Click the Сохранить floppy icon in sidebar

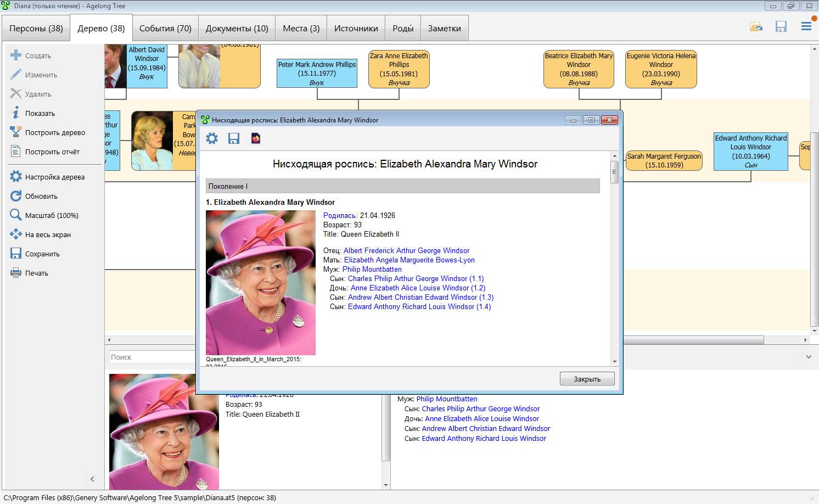[16, 254]
